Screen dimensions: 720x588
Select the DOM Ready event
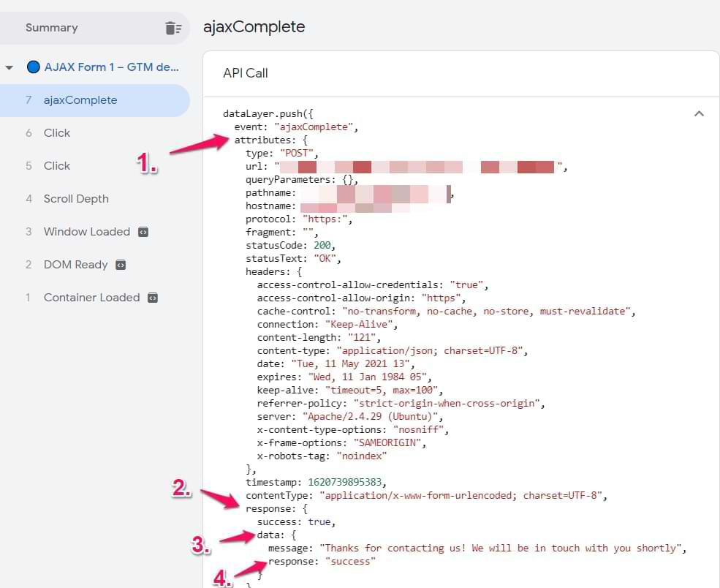[x=75, y=265]
